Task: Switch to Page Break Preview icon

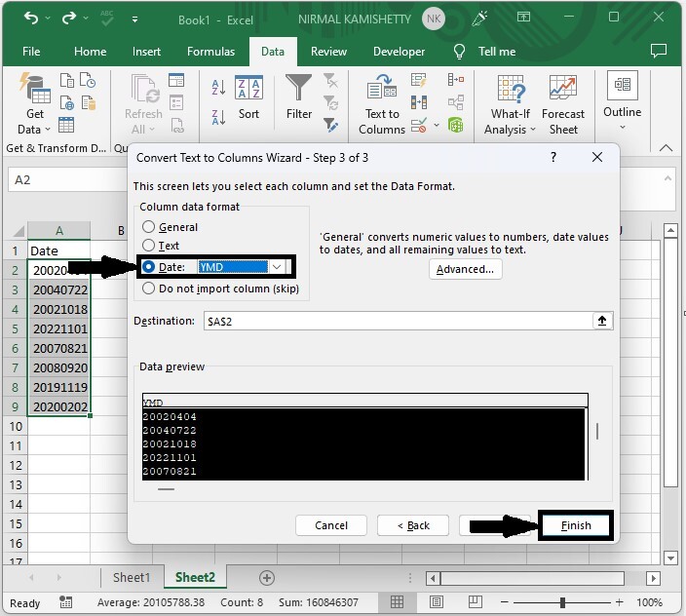Action: [476, 602]
